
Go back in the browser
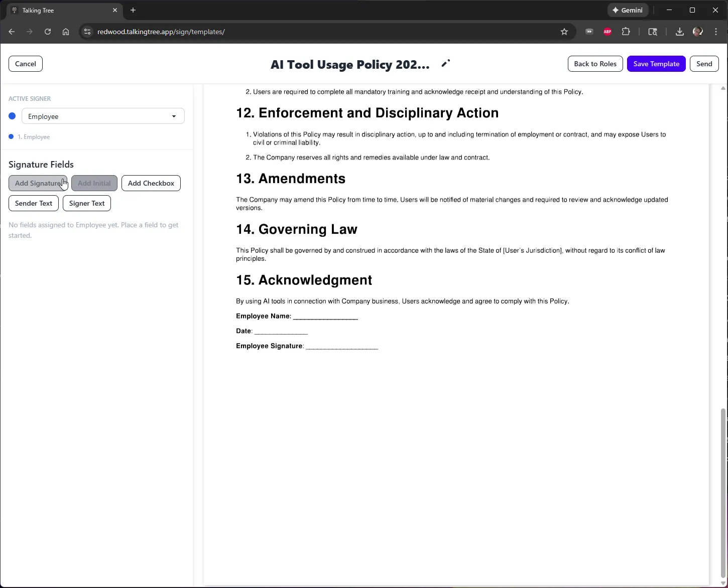point(12,32)
